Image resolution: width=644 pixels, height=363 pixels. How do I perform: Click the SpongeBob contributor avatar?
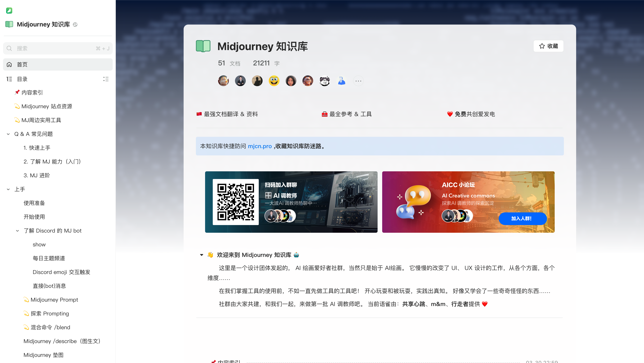(x=274, y=81)
